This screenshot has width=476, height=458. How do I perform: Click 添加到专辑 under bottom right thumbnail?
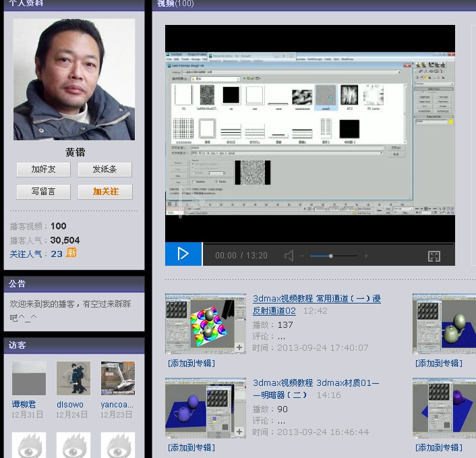439,447
